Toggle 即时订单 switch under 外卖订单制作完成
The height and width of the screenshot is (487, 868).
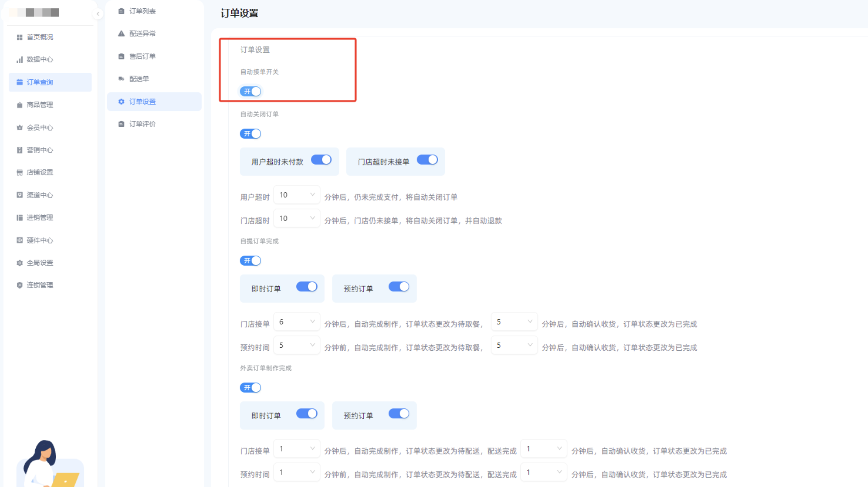(x=307, y=414)
